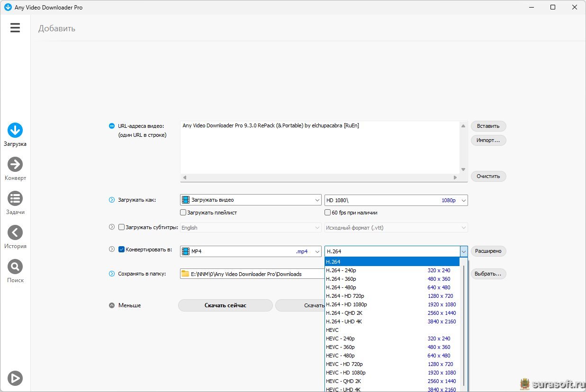Enable the 60 fps при наличии checkbox

pos(328,213)
